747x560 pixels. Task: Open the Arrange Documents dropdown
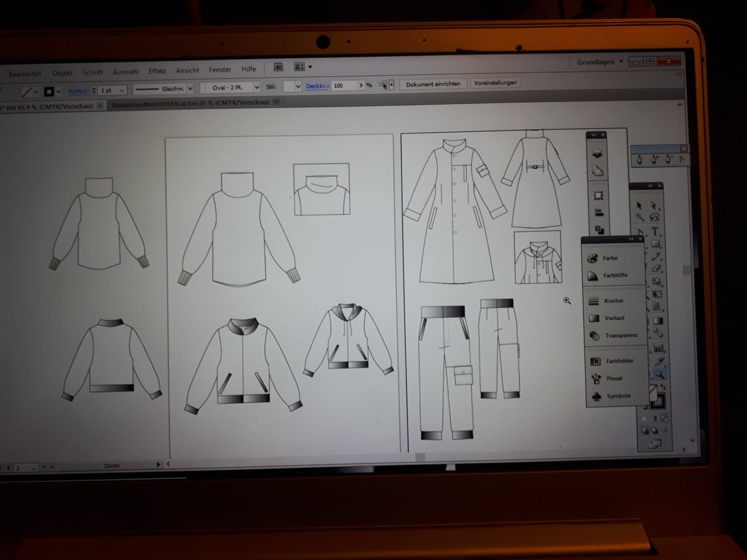point(303,67)
